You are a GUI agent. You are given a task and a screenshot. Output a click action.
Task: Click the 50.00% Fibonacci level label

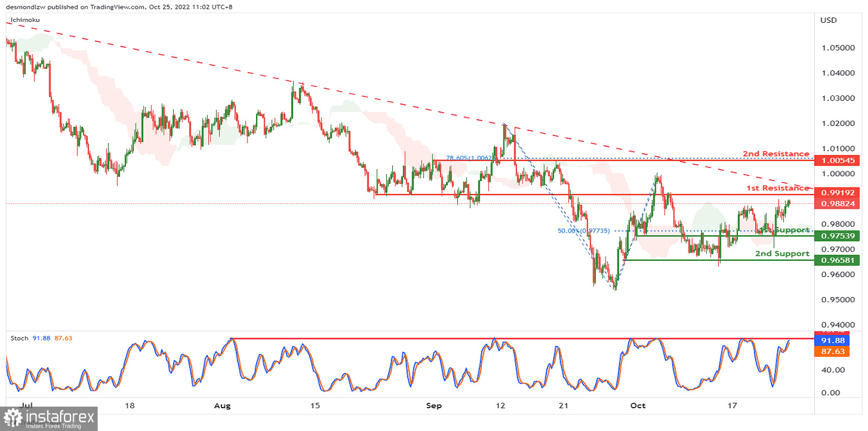coord(584,231)
